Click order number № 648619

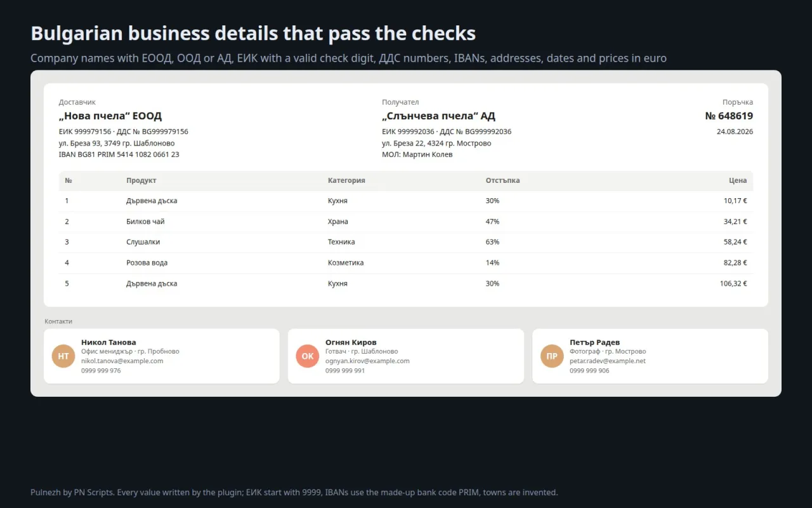(729, 116)
